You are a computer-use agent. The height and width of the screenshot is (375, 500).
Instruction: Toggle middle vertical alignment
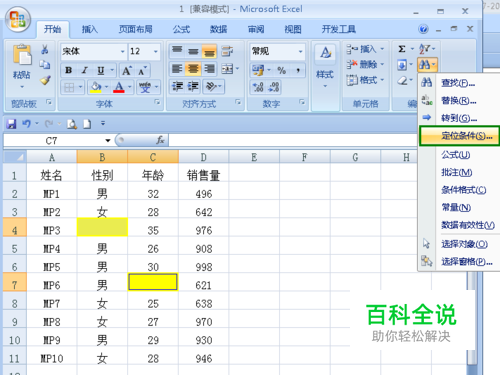click(193, 51)
